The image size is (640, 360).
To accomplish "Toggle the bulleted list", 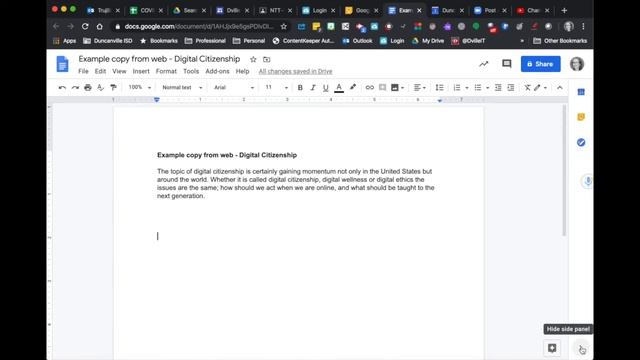I will 478,87.
